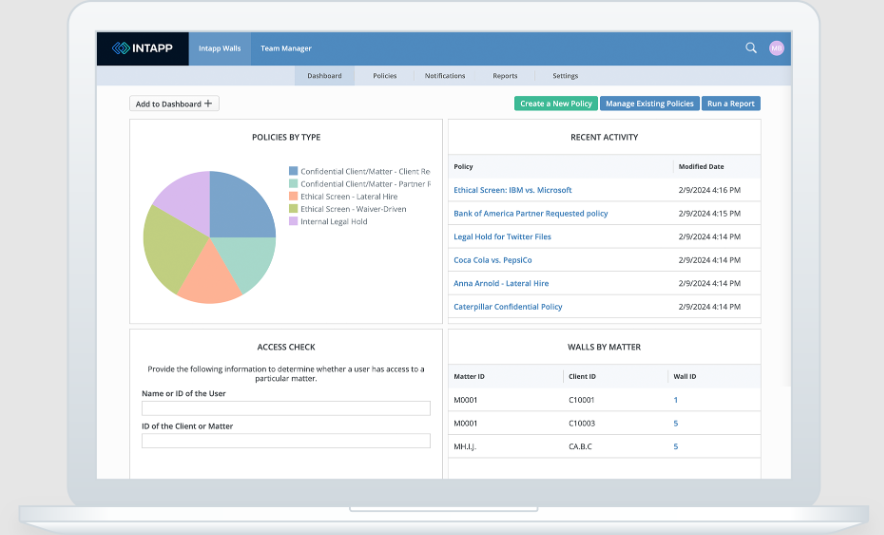Viewport: 884px width, 535px height.
Task: Click the orange Ethical Screen - Lateral Hire swatch
Action: click(293, 196)
